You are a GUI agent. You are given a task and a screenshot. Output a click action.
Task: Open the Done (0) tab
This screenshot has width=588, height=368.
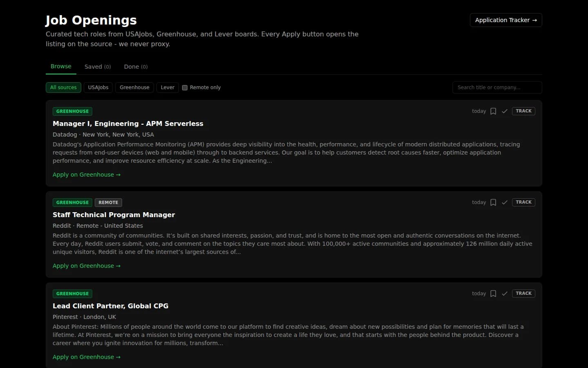[x=136, y=67]
